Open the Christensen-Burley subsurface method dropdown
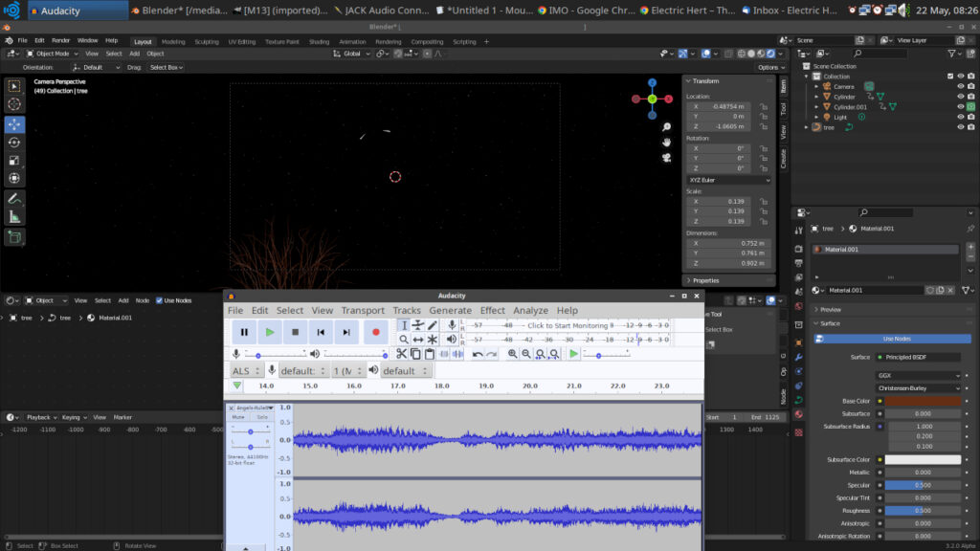Viewport: 980px width, 551px height. (918, 388)
